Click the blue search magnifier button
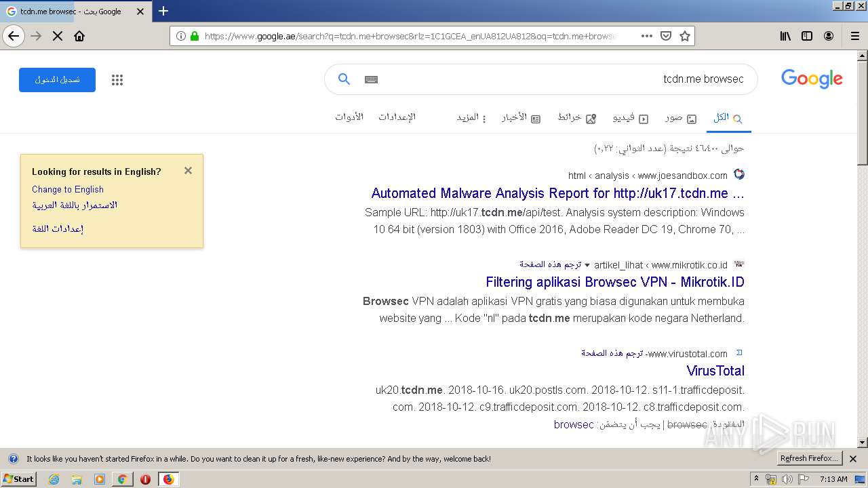868x488 pixels. point(344,79)
